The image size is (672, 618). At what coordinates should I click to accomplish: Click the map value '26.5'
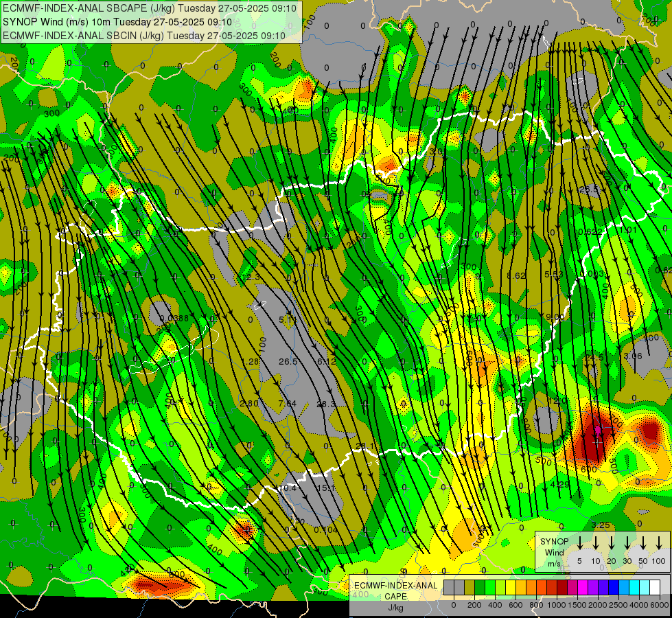tap(288, 362)
